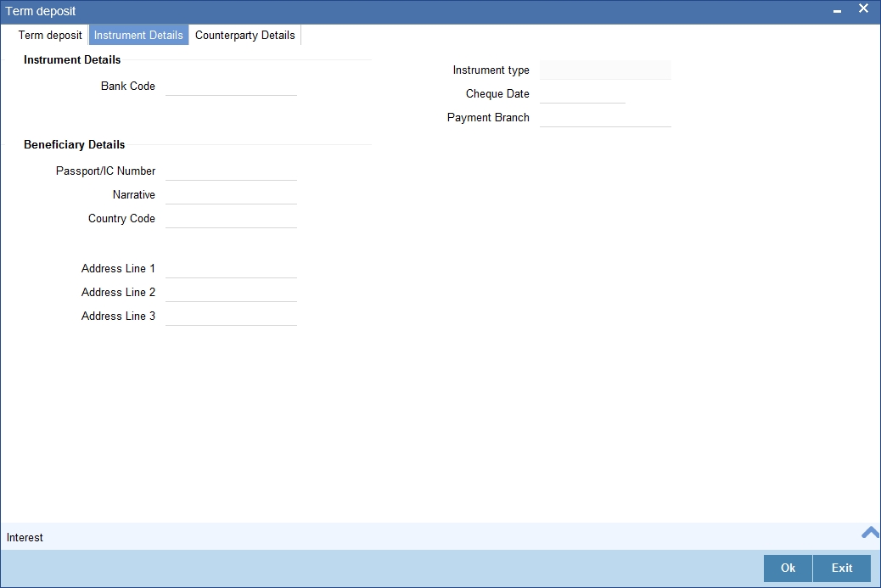Image resolution: width=881 pixels, height=588 pixels.
Task: Open the Interest link in the footer
Action: (25, 537)
